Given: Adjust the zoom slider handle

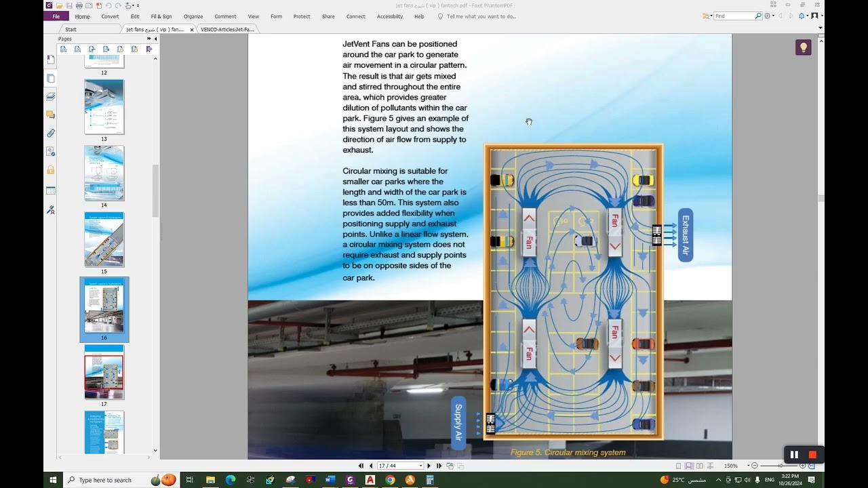Looking at the screenshot, I should click(x=781, y=466).
